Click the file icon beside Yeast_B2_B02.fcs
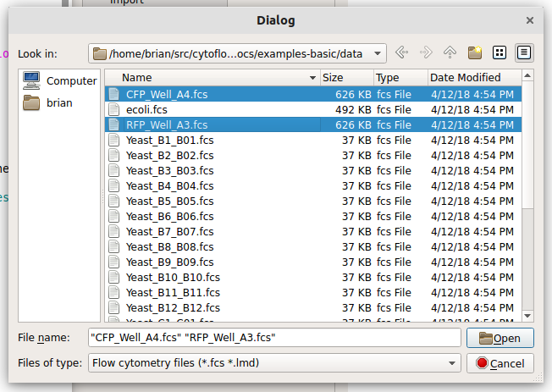The image size is (552, 392). [113, 155]
